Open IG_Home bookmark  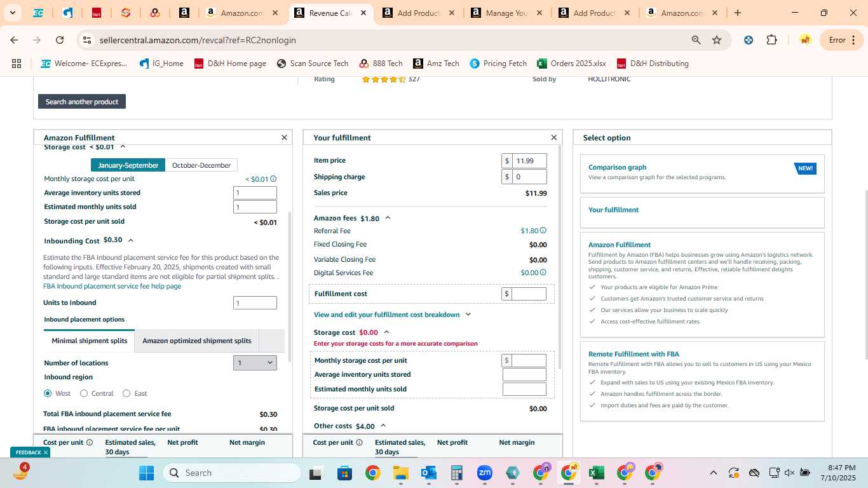tap(161, 64)
